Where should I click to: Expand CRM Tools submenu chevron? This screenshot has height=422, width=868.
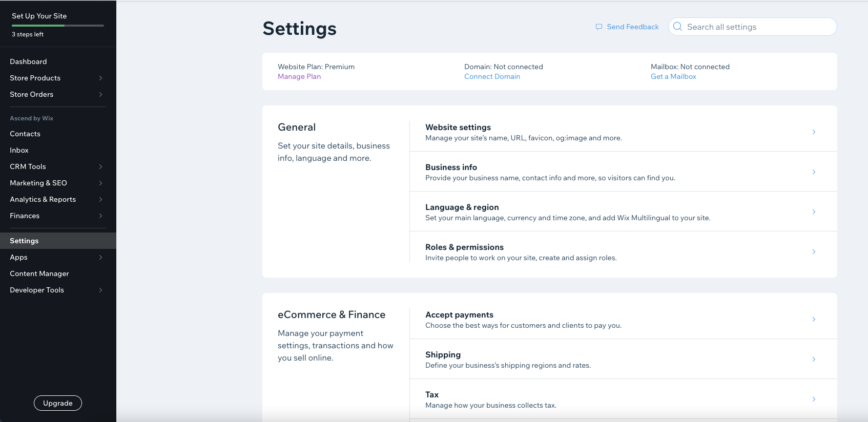point(100,166)
